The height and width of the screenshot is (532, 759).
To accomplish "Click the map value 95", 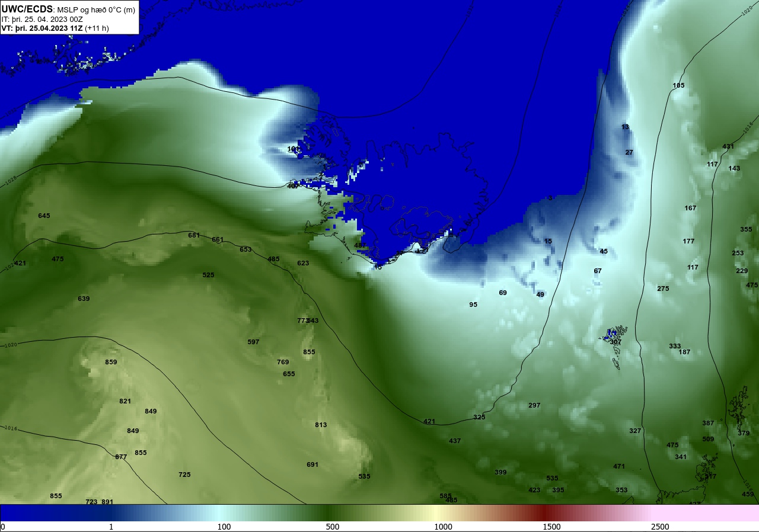I will (473, 305).
